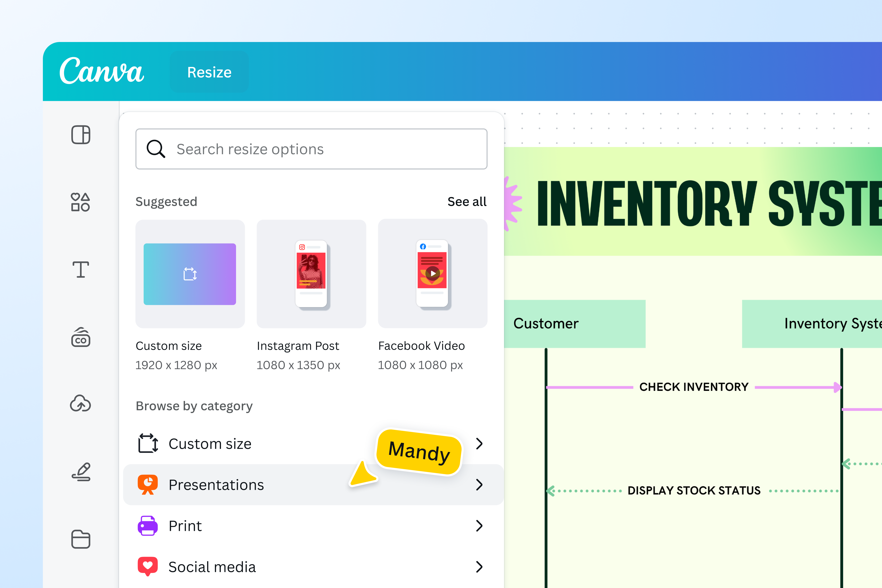Expand the Presentations chevron
Viewport: 882px width, 588px height.
click(x=479, y=485)
